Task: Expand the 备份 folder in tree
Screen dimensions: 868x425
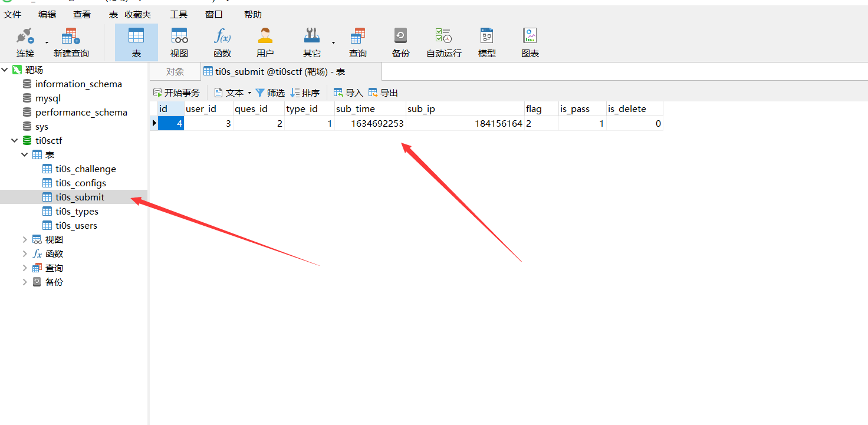Action: (x=25, y=282)
